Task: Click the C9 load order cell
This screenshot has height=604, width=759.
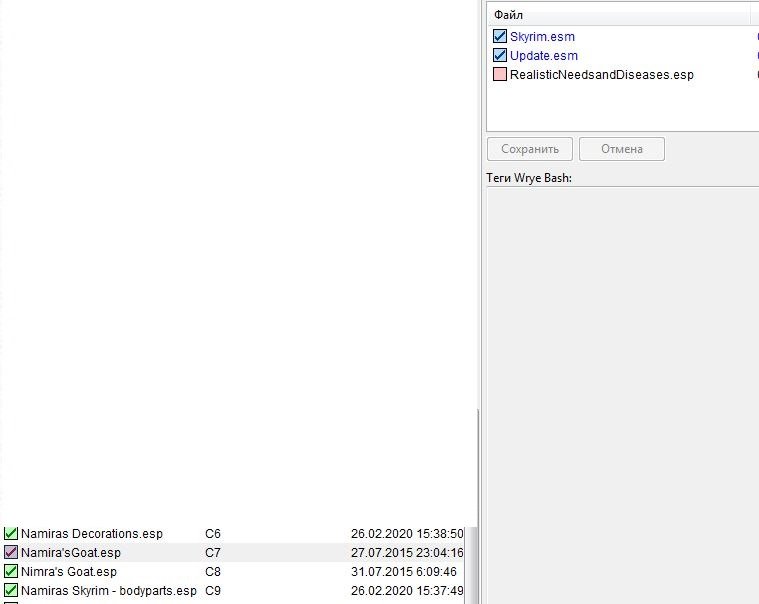Action: coord(213,591)
